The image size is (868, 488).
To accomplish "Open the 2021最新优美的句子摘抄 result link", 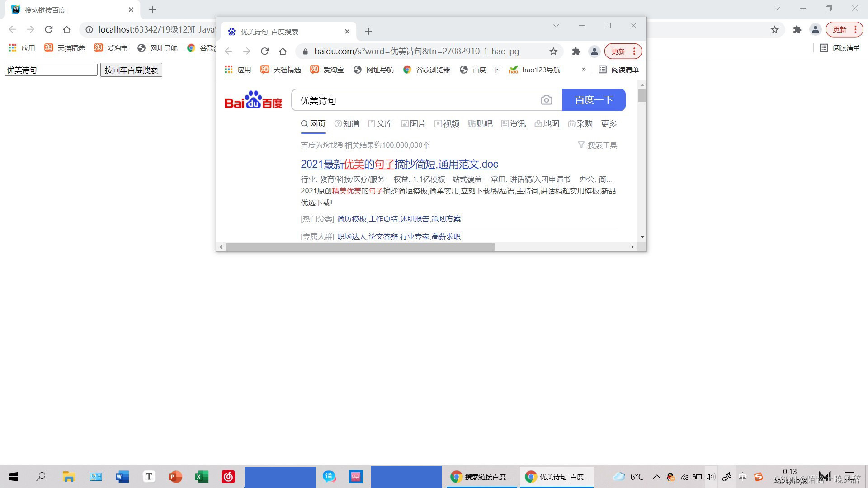I will [x=399, y=164].
